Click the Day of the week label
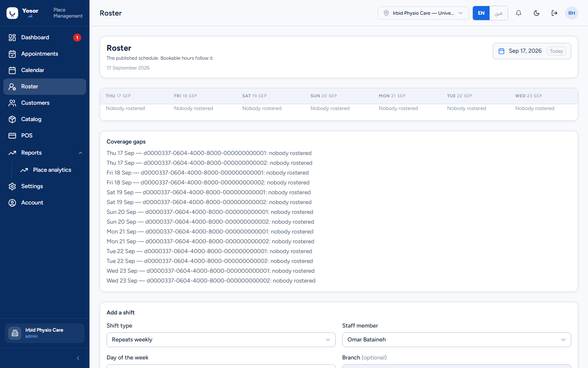This screenshot has height=368, width=588. click(127, 358)
